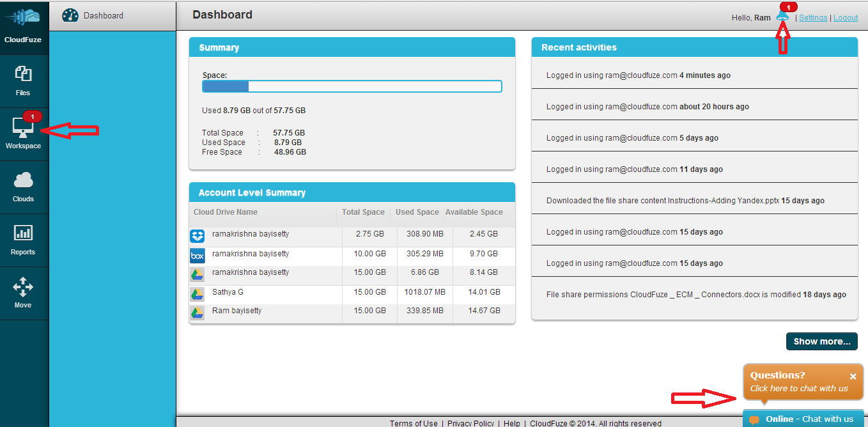Click the Summary panel header
This screenshot has width=868, height=427.
click(352, 47)
